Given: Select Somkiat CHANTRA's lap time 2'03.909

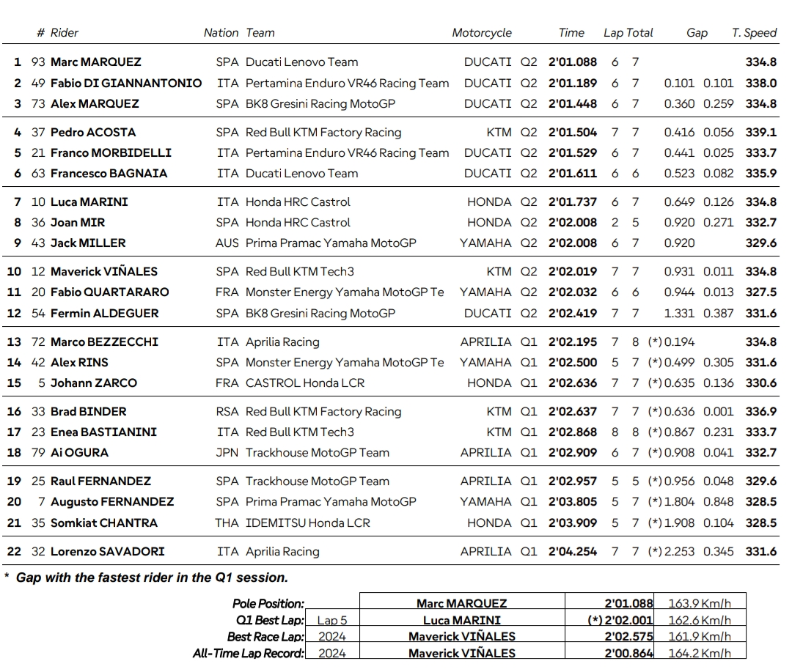Looking at the screenshot, I should 573,523.
